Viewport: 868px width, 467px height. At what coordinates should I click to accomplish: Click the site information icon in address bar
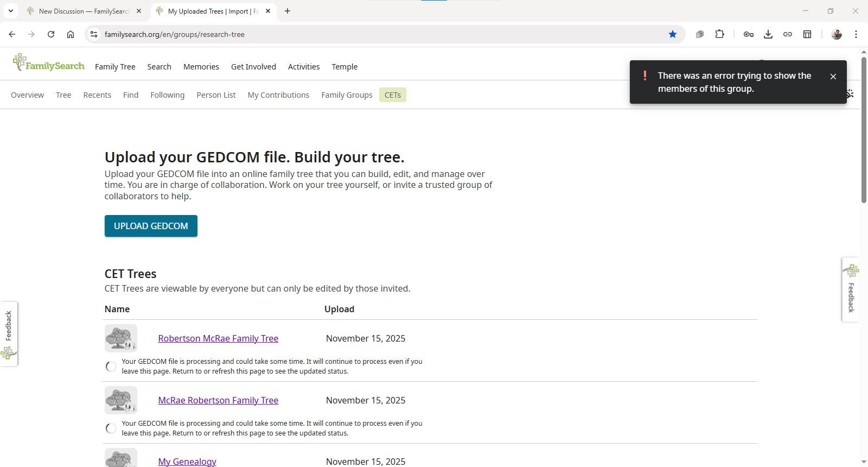[x=94, y=34]
